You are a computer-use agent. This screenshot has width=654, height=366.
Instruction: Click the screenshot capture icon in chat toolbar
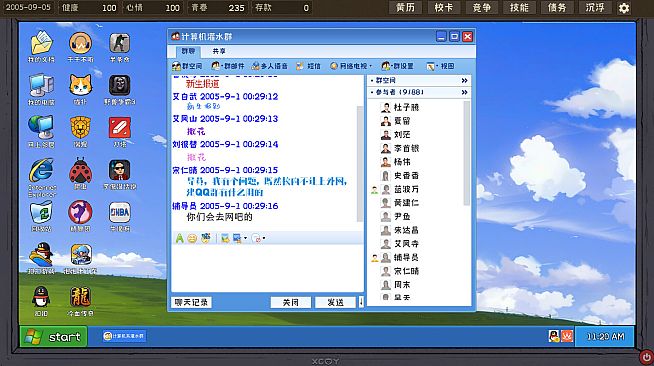click(x=237, y=238)
